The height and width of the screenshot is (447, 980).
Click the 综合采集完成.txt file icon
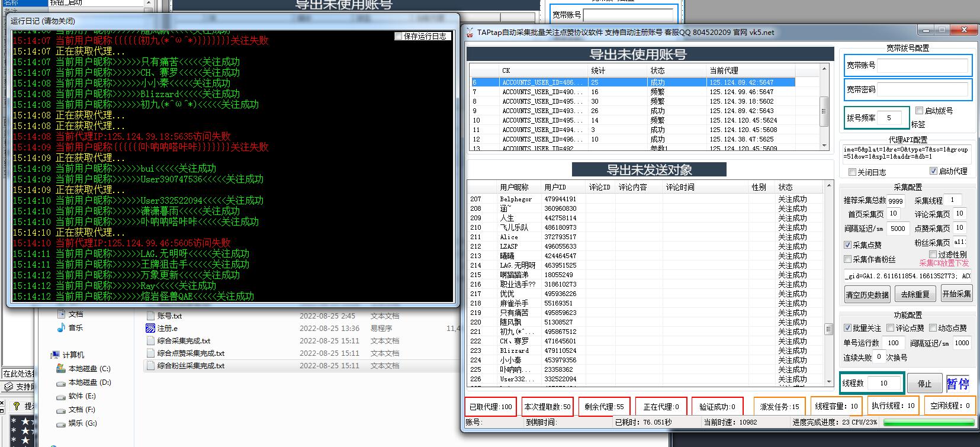(x=150, y=341)
